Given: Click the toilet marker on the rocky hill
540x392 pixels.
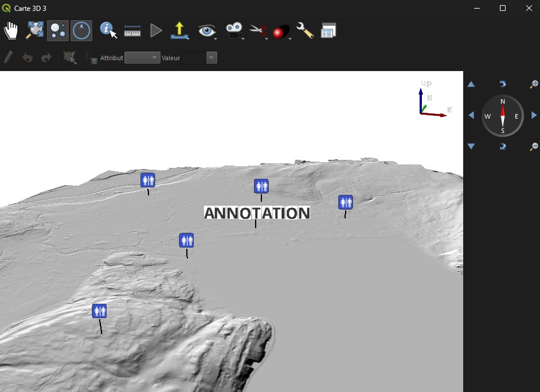Looking at the screenshot, I should pyautogui.click(x=99, y=311).
